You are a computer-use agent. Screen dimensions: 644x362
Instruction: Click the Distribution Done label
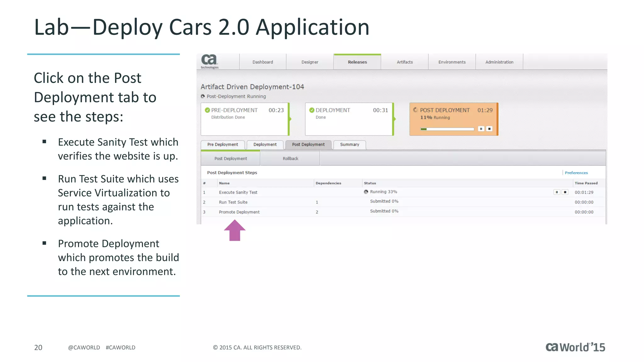tap(228, 117)
